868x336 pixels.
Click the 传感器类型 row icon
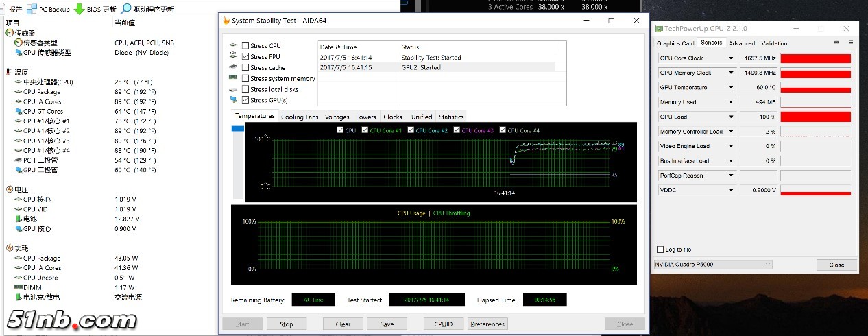pyautogui.click(x=18, y=43)
